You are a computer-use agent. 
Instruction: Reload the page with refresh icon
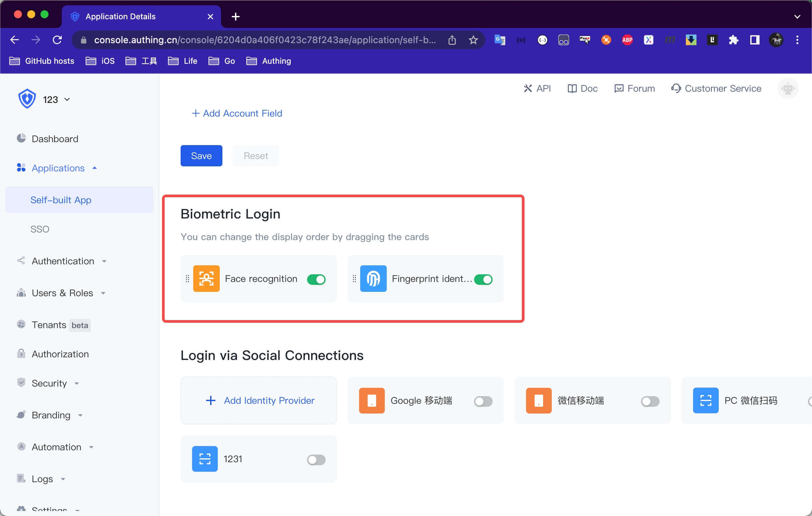pos(57,40)
